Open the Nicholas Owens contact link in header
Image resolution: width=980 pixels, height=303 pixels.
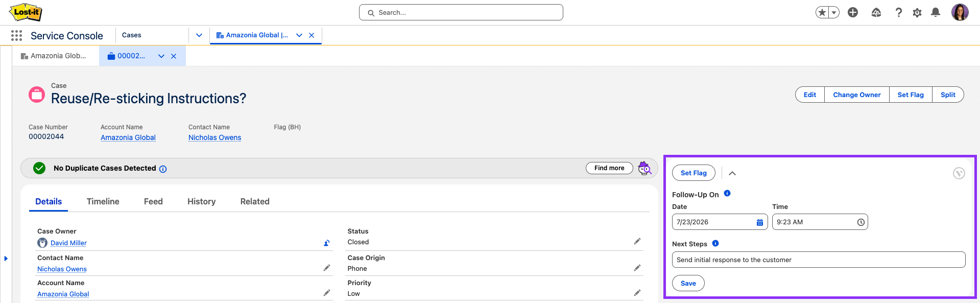(x=214, y=137)
